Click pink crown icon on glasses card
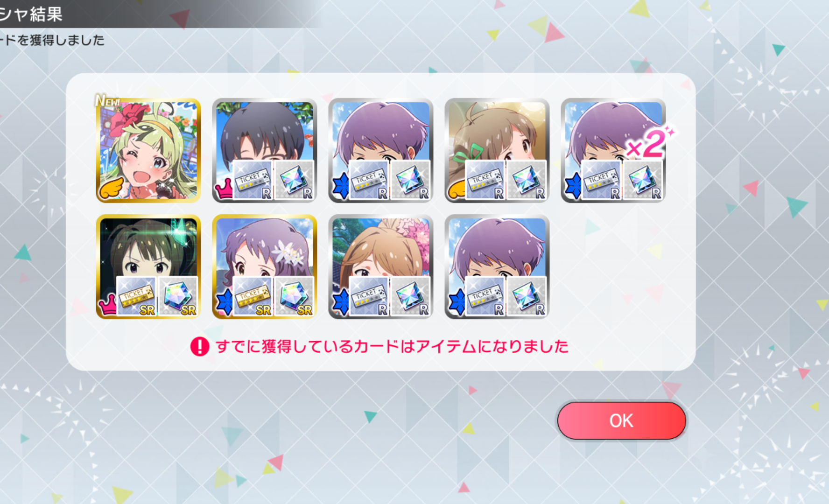 (224, 189)
